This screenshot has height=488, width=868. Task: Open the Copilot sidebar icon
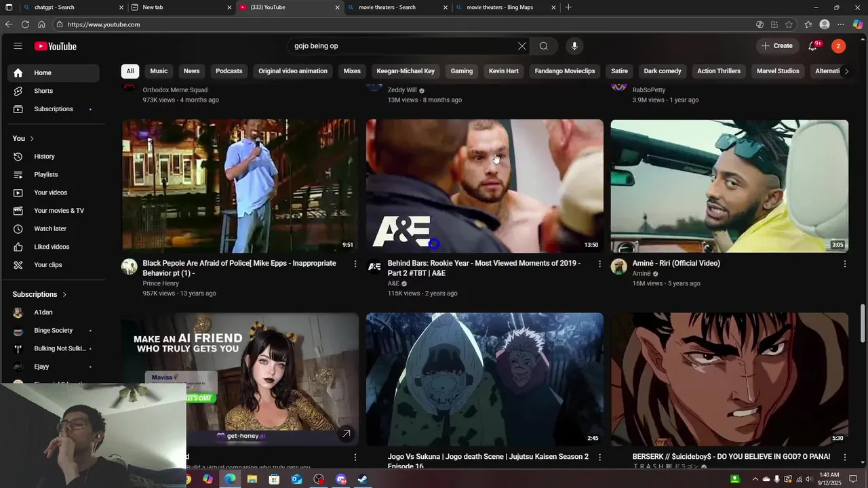pyautogui.click(x=858, y=24)
